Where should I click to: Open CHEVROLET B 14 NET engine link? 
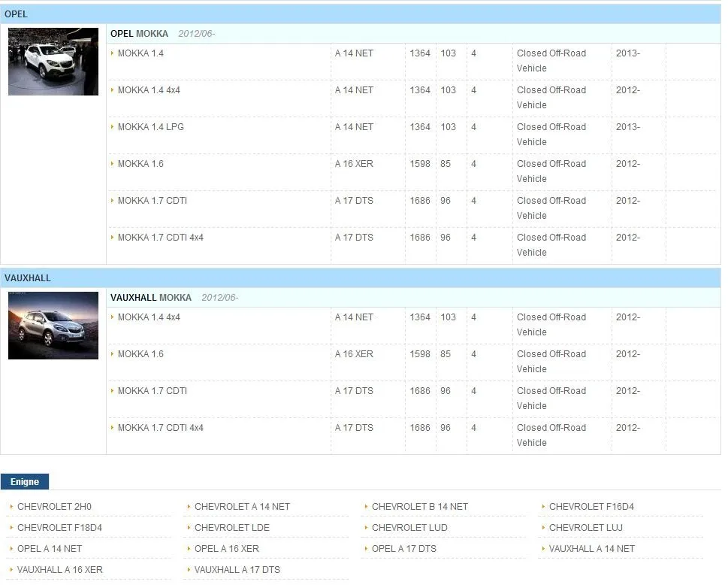tap(420, 507)
